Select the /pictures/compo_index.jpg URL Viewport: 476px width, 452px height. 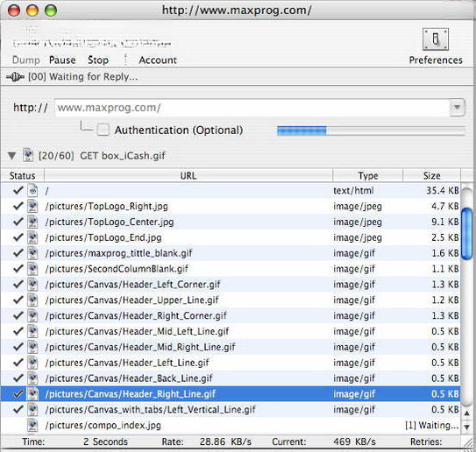tap(103, 425)
